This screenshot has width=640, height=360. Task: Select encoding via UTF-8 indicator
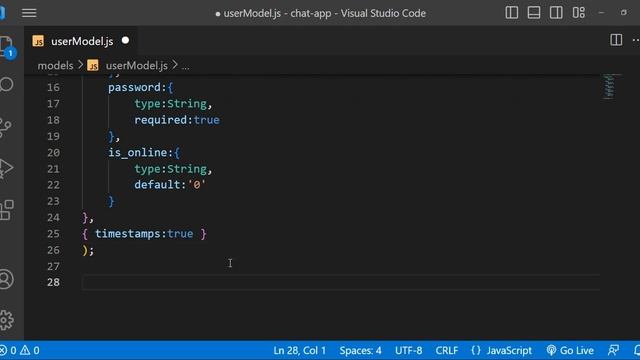coord(408,350)
